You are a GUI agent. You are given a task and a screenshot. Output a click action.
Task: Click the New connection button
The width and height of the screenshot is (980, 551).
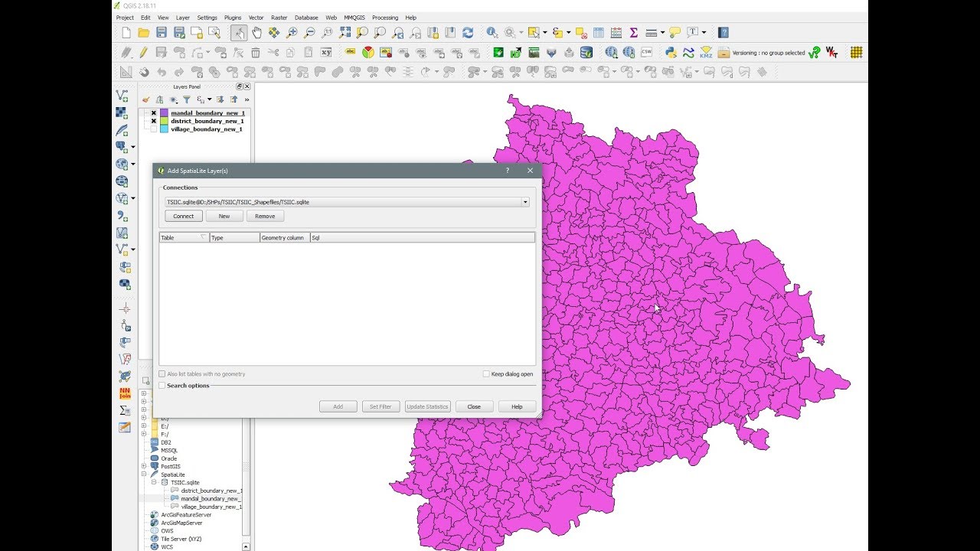(224, 216)
